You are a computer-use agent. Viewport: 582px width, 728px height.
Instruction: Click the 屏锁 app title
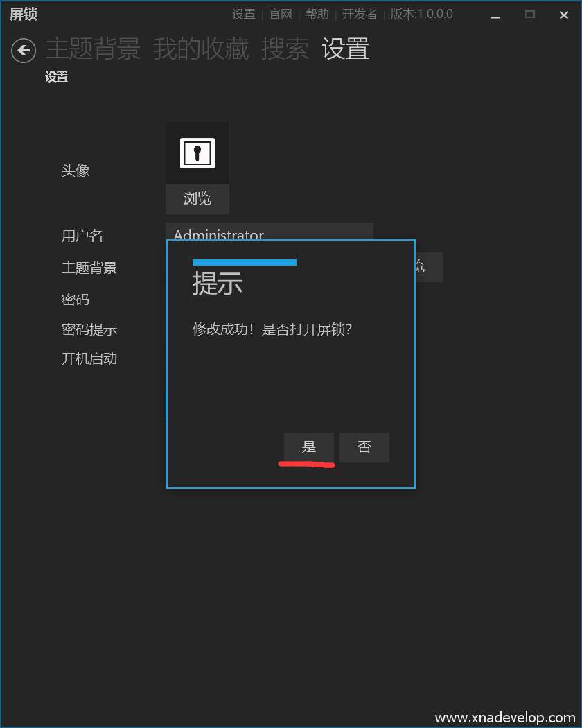pyautogui.click(x=24, y=15)
